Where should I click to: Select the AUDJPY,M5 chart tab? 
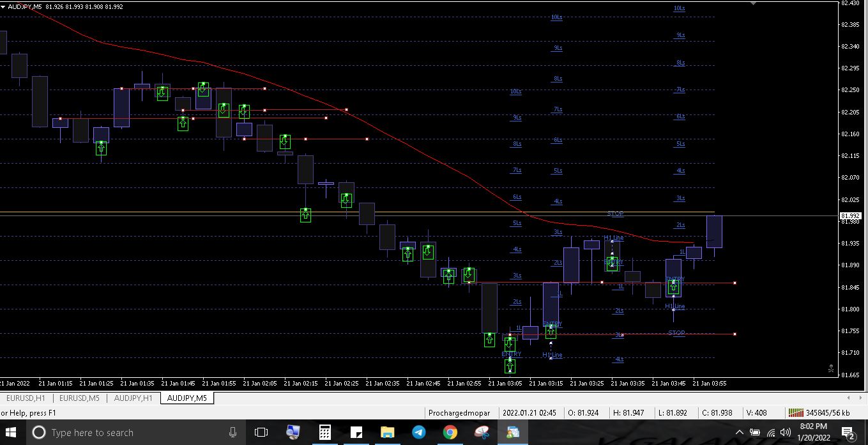click(x=187, y=398)
